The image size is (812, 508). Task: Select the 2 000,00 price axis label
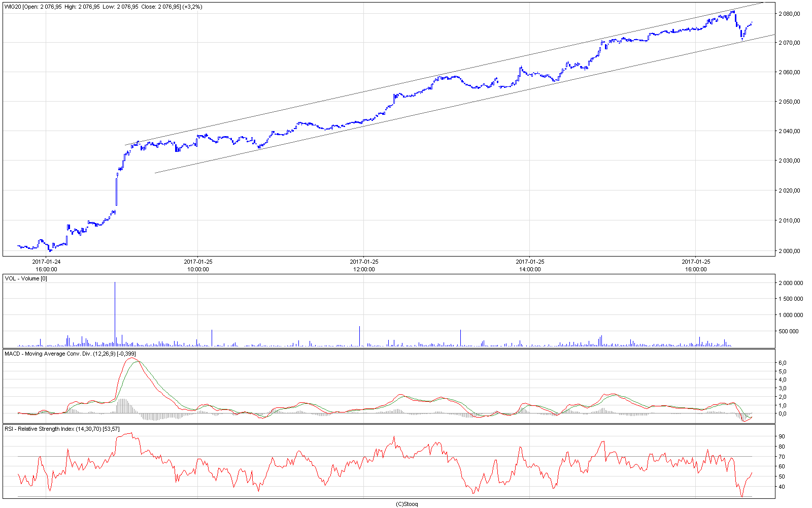pyautogui.click(x=789, y=251)
